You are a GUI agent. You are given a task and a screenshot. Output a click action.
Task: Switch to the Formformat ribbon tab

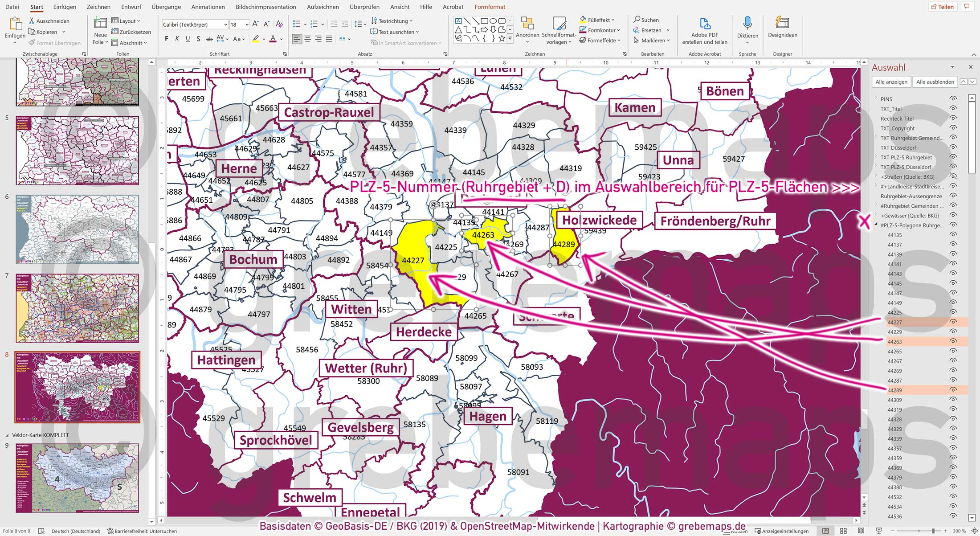click(x=490, y=7)
